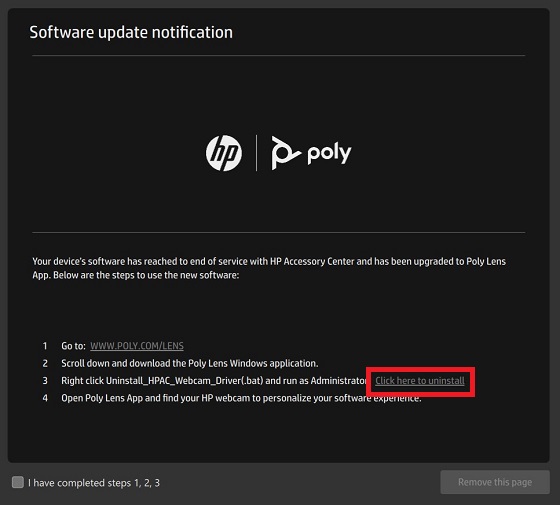Viewport: 560px width, 505px height.
Task: Select the 'Scroll down and download' instruction text
Action: [190, 363]
